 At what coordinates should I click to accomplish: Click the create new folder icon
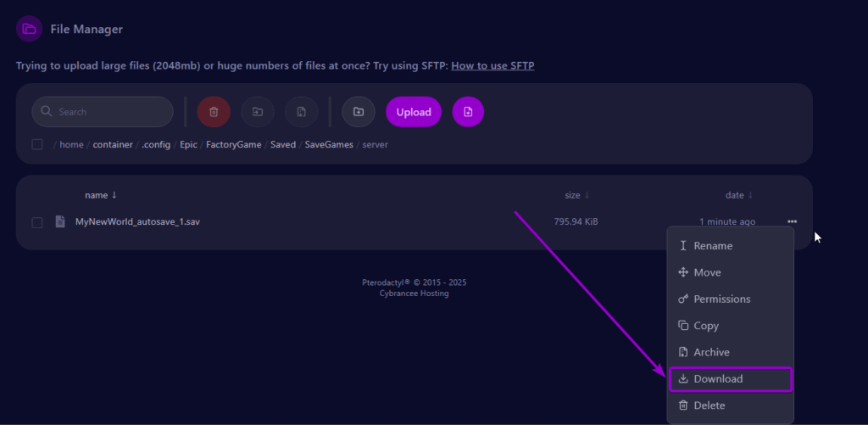coord(359,112)
